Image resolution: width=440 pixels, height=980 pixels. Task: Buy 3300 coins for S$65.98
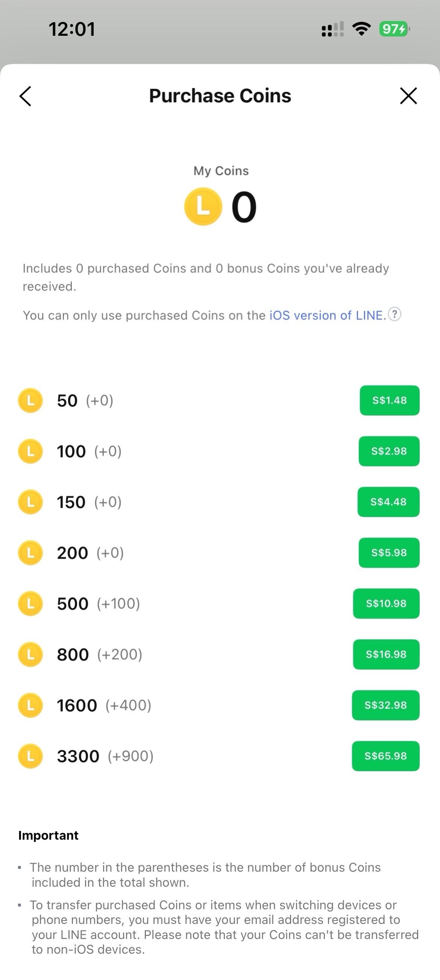[385, 756]
